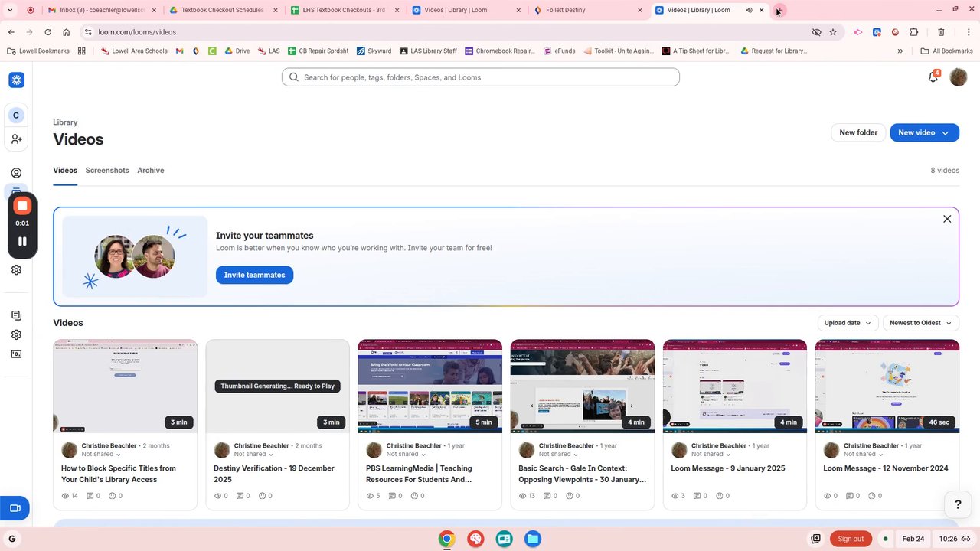Dismiss the Invite your teammates banner
Image resolution: width=980 pixels, height=551 pixels.
click(x=947, y=219)
